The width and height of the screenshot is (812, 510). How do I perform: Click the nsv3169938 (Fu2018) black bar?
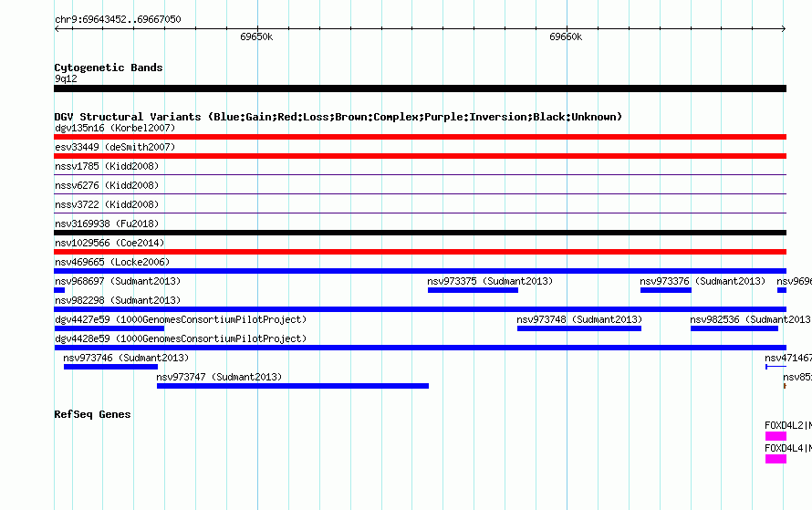(420, 233)
